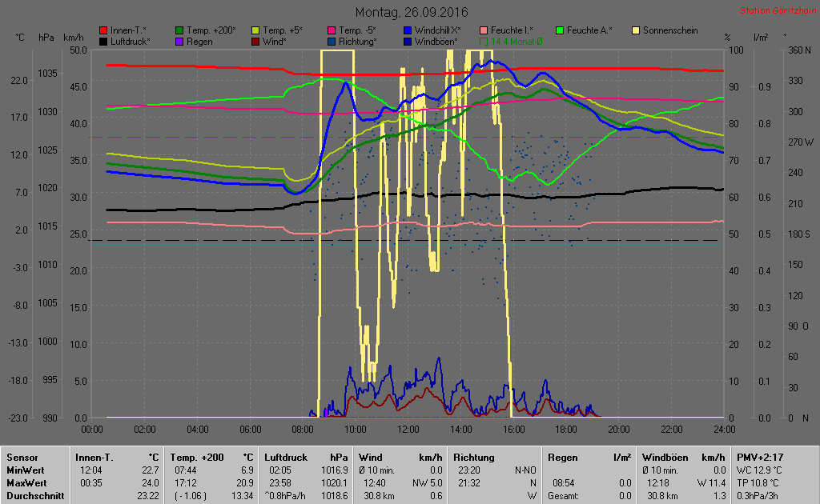Viewport: 820px width, 504px height.
Task: Click the '^0.8hPa/h' pressure trend text
Action: click(285, 496)
